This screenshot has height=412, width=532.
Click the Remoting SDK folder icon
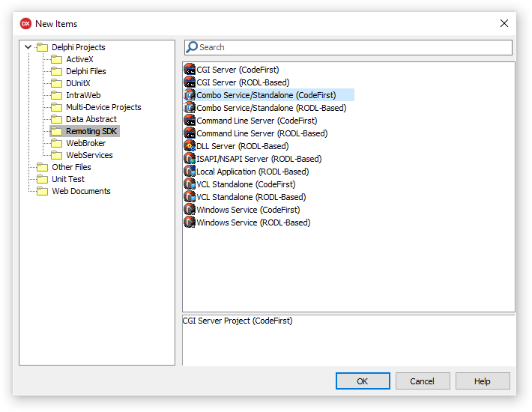click(57, 131)
